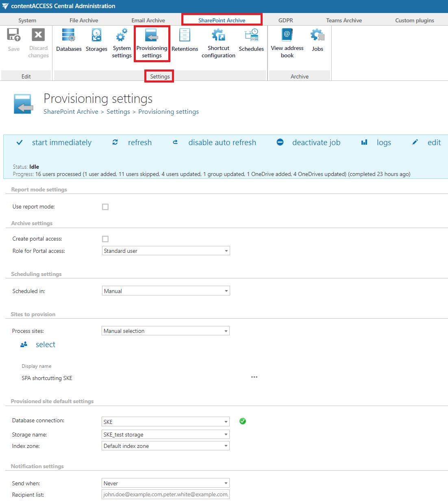This screenshot has height=504, width=448.
Task: Enable the Use report mode checkbox
Action: [105, 207]
